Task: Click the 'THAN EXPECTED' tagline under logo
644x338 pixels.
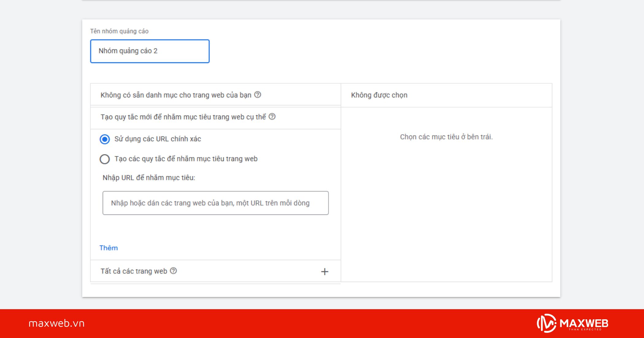Action: coord(585,330)
